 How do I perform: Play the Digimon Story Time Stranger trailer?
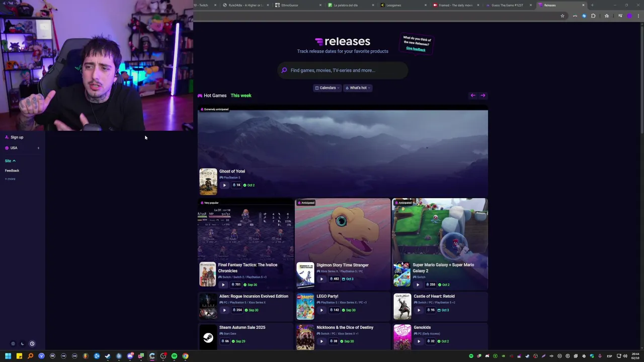click(321, 279)
